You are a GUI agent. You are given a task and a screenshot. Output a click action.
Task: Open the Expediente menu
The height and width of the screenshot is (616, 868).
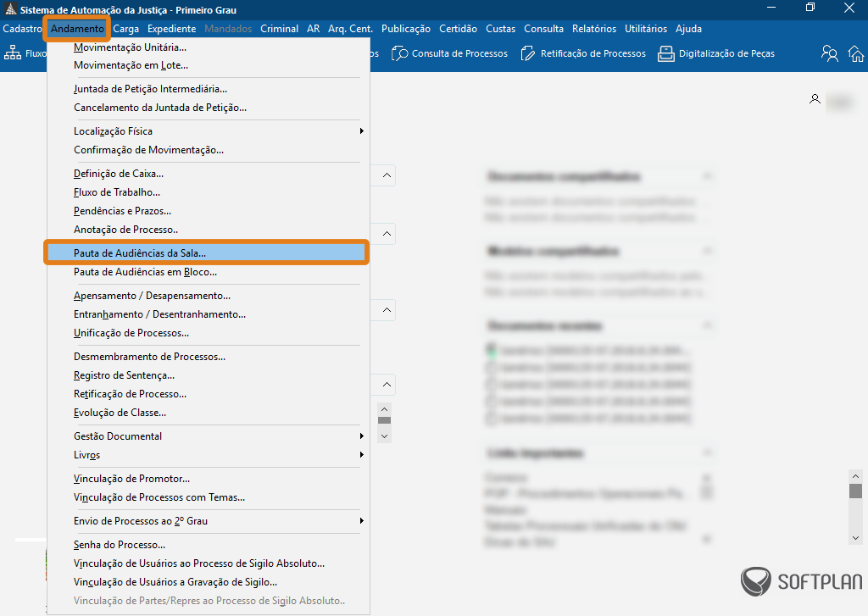[171, 29]
